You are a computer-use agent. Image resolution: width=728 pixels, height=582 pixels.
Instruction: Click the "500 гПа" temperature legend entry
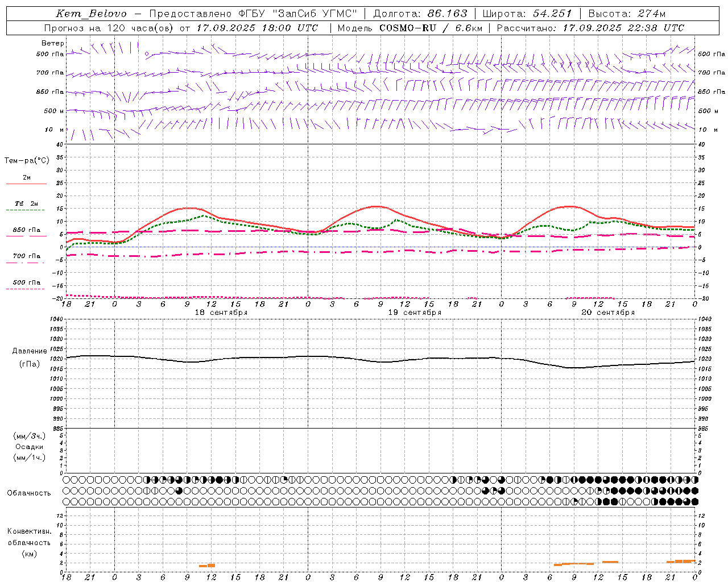27,282
